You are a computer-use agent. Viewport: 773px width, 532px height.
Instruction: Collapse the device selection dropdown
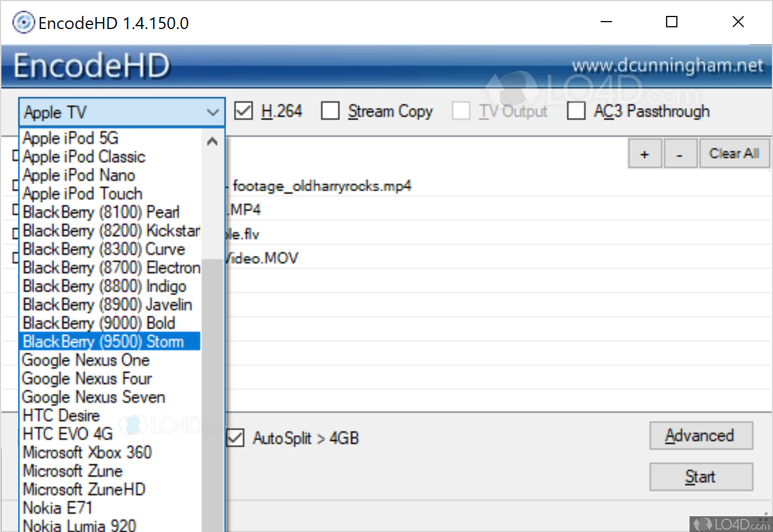pos(213,112)
